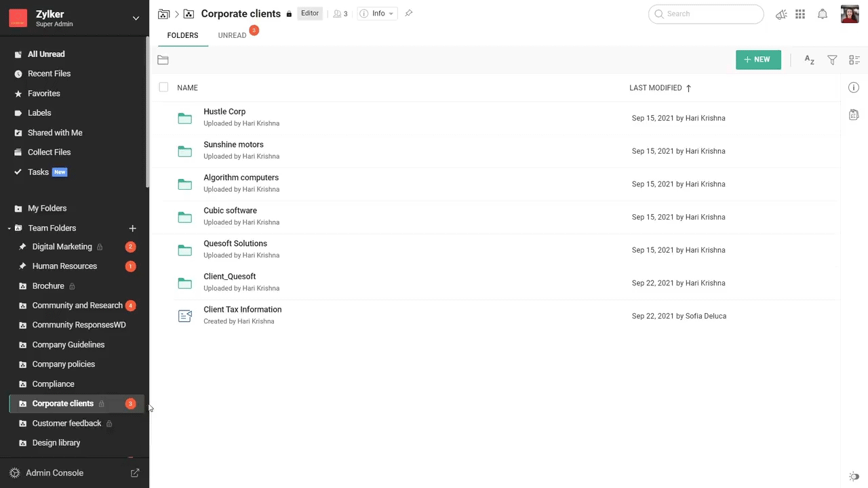The image size is (868, 488).
Task: Open the Zylker account dropdown
Action: tap(136, 18)
